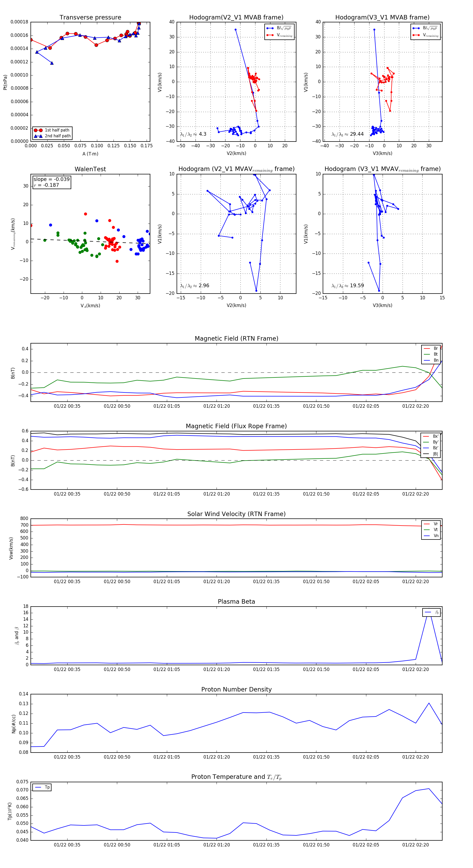The height and width of the screenshot is (868, 473).
Task: Click the "Proton Temperature and Te/Tp" title
Action: (236, 777)
